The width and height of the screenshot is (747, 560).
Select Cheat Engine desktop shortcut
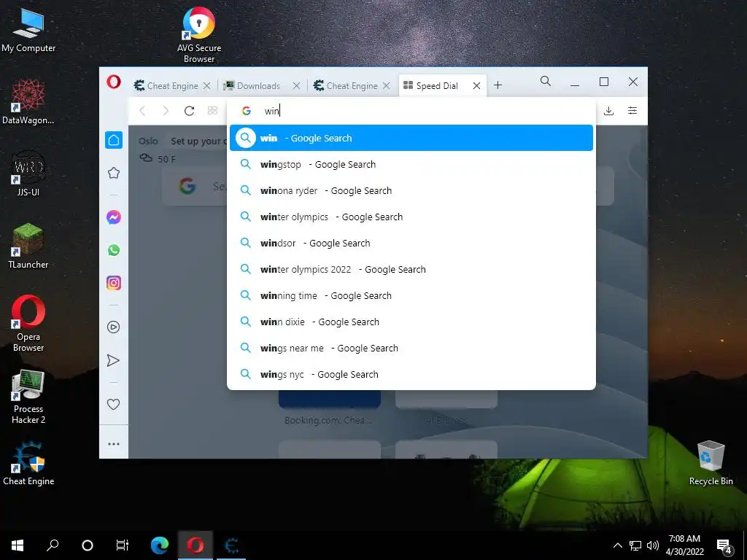pyautogui.click(x=28, y=464)
